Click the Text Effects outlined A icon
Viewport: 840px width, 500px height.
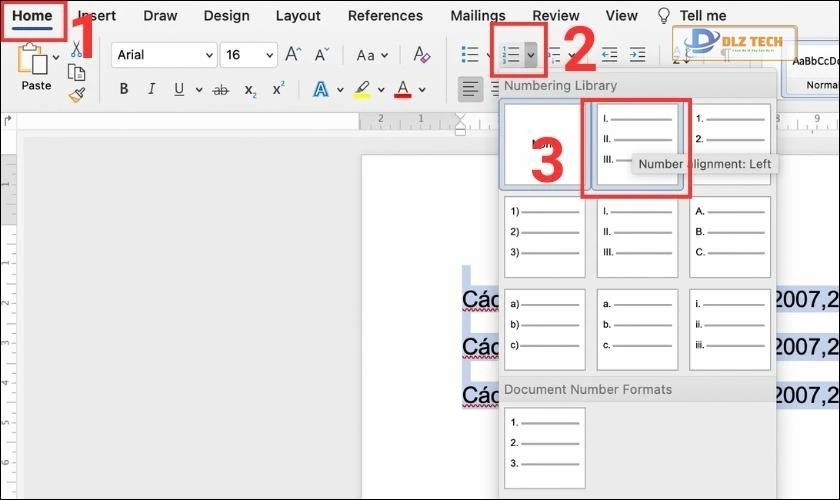[321, 89]
